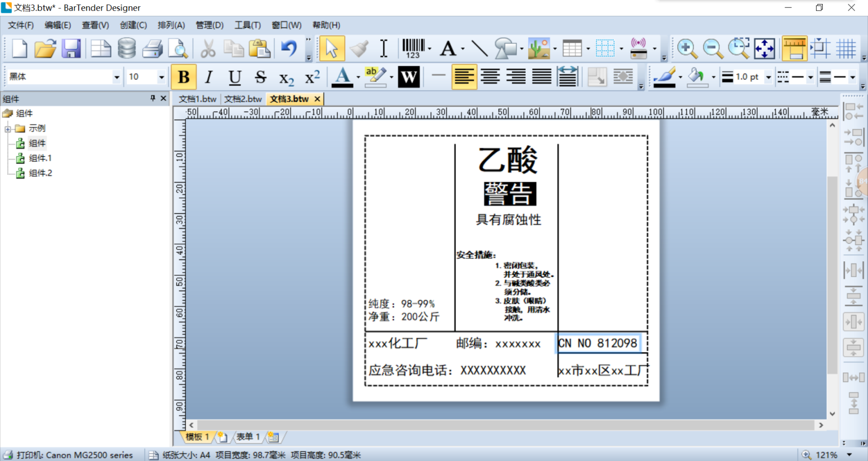Toggle snap to objects alignment button
Viewport: 868px width, 461px height.
point(820,49)
